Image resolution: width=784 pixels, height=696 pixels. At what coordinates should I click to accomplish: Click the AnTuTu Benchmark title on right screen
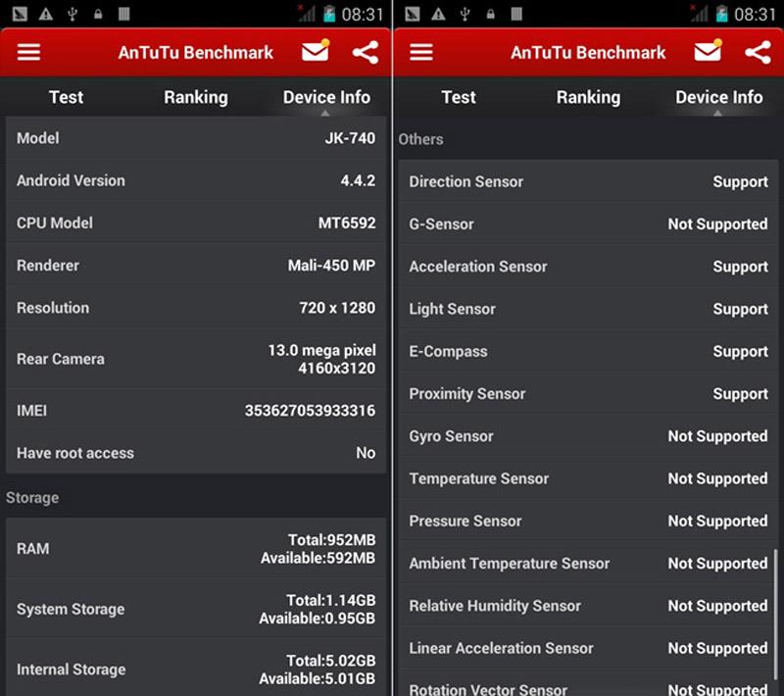(588, 53)
